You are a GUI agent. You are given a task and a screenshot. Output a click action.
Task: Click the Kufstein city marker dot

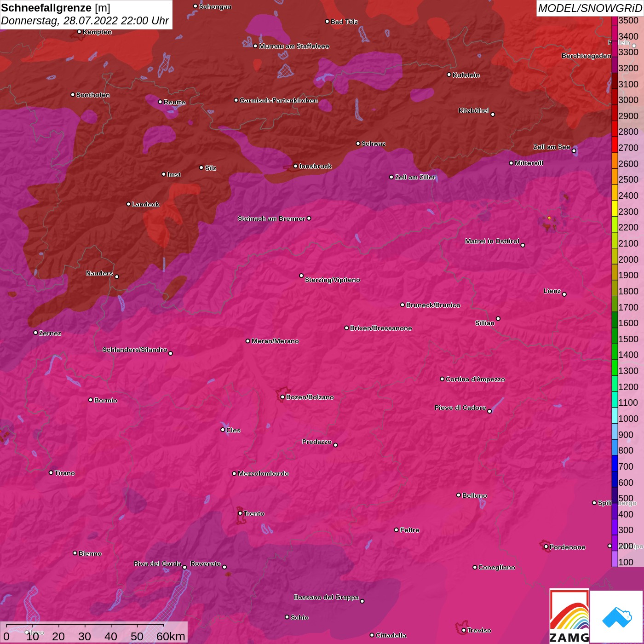pos(449,75)
